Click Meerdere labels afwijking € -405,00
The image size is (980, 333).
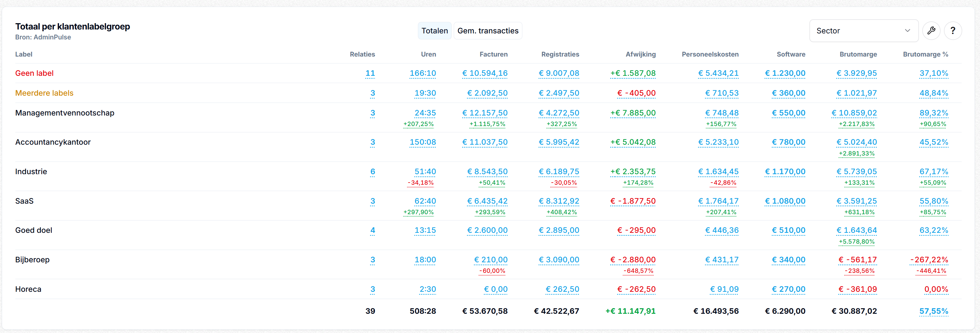636,94
